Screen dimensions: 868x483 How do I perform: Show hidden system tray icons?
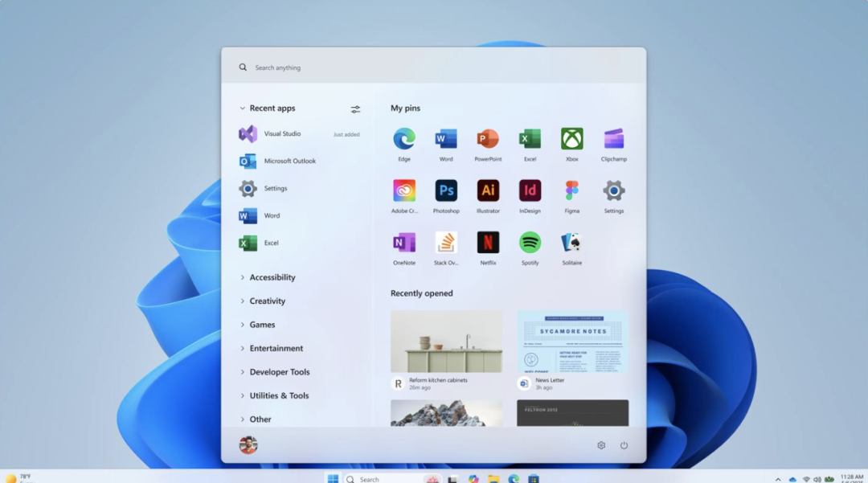(x=778, y=479)
